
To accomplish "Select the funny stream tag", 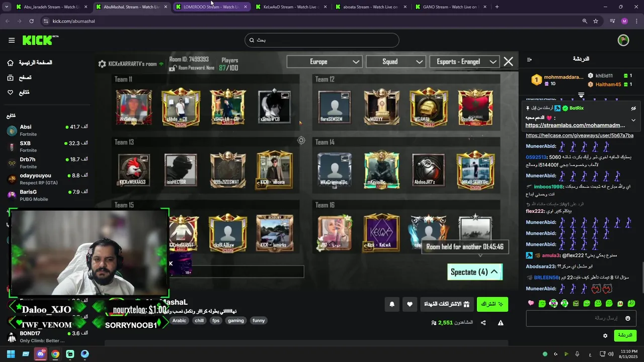I will point(259,320).
